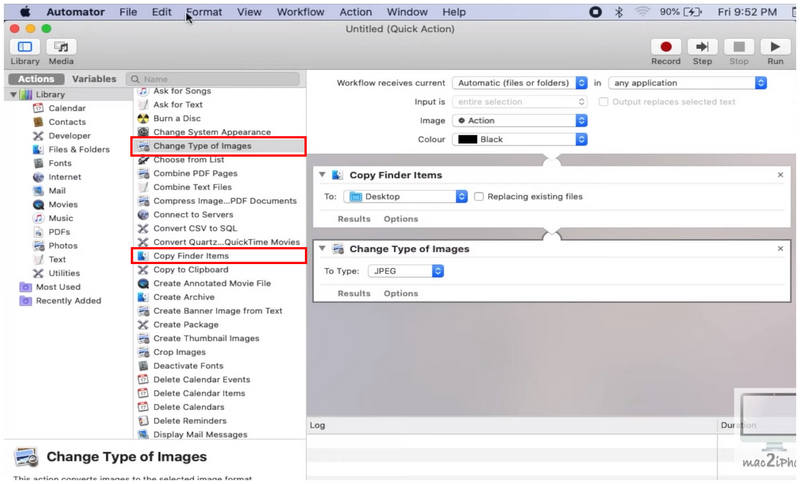Collapse the Change Type of Images action
Screen dimensions: 800x484
pos(322,249)
